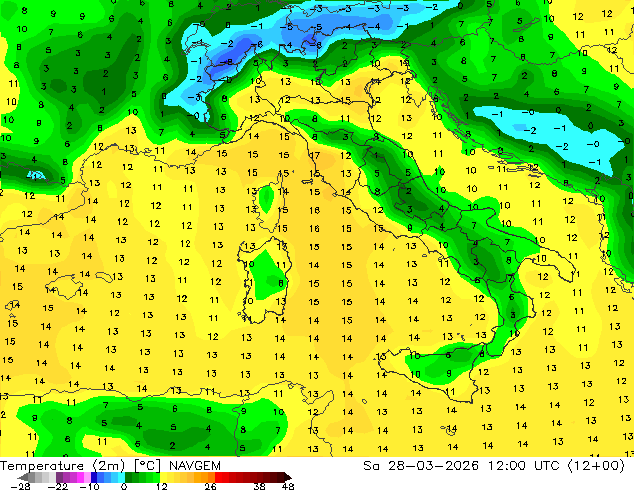Click the "-22" legend label
This screenshot has height=490, width=634.
(57, 486)
